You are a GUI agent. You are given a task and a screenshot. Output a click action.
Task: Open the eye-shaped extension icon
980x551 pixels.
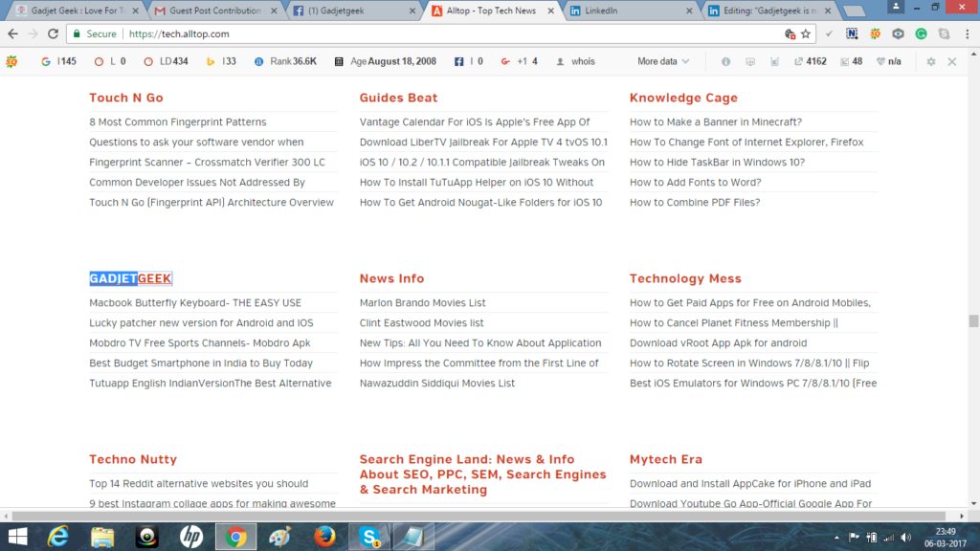tap(898, 33)
